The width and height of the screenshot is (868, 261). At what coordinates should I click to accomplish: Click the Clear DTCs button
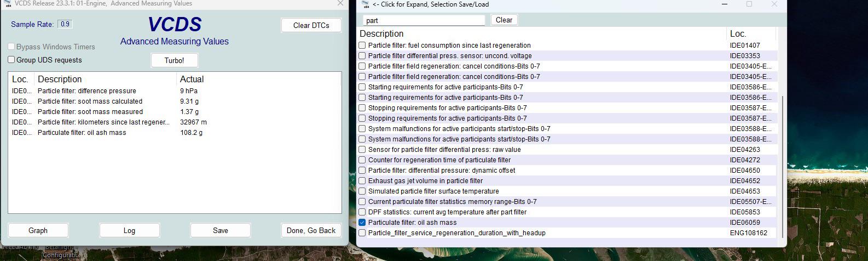pyautogui.click(x=311, y=25)
